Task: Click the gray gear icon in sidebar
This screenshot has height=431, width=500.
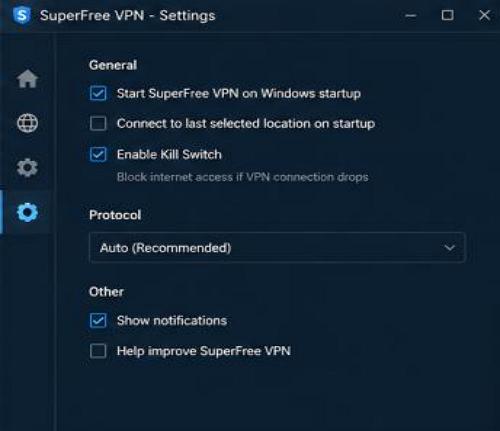Action: click(27, 167)
